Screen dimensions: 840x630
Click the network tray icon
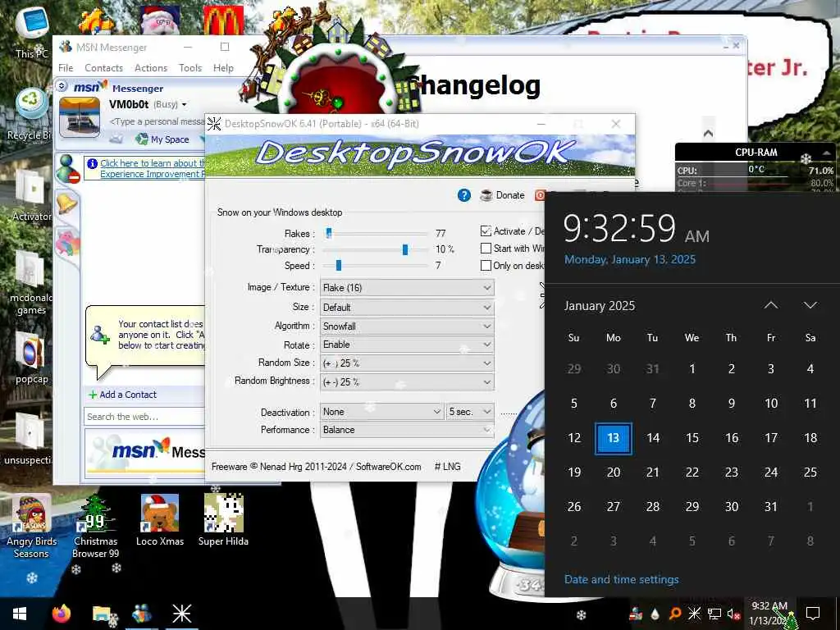714,614
